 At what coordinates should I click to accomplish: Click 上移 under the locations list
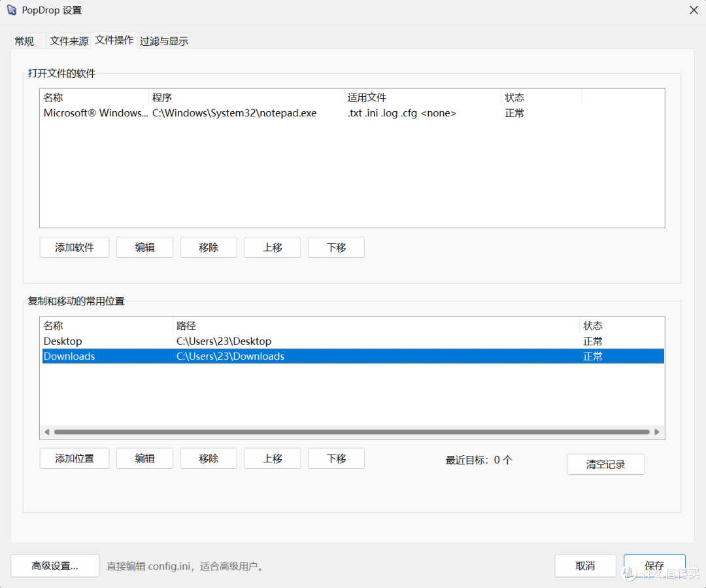(273, 458)
